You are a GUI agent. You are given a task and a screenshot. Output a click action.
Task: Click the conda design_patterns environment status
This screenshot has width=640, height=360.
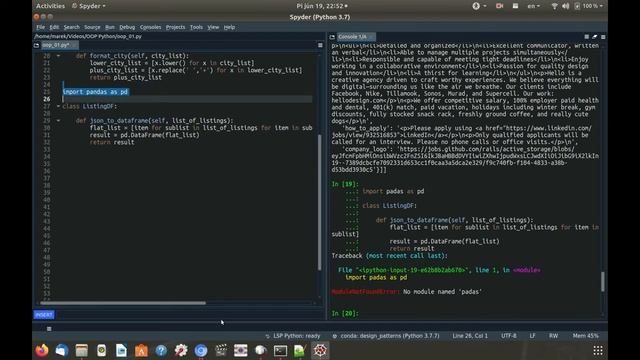[386, 336]
